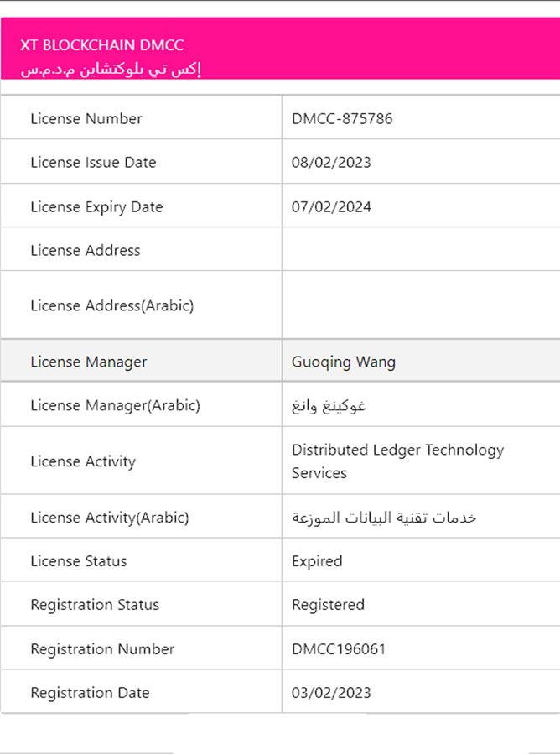Click the Arabic License Activity value text
Viewport: 560px width, 755px height.
pyautogui.click(x=384, y=518)
